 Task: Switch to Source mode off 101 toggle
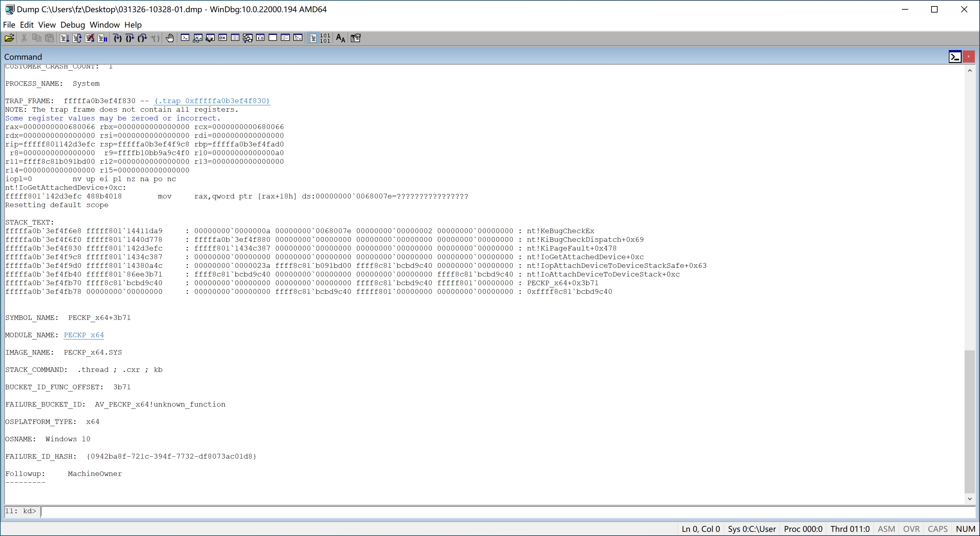(x=325, y=38)
